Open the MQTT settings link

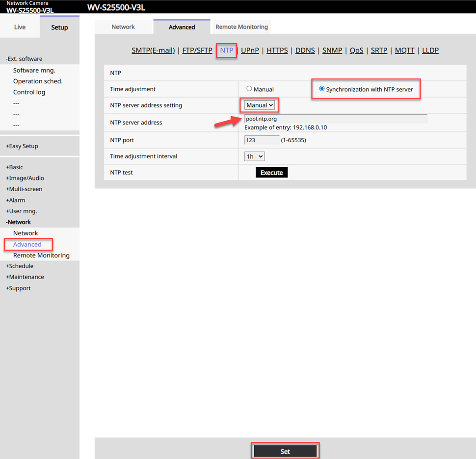point(404,51)
